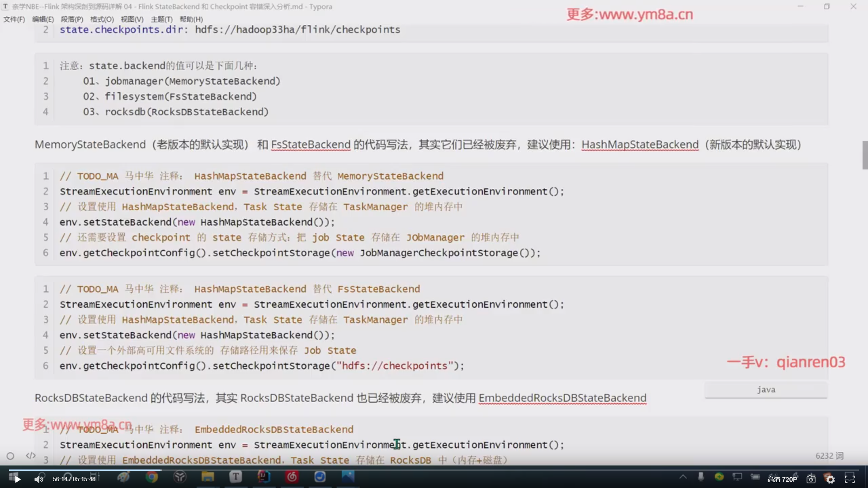Open Chrome from the taskbar

(152, 477)
